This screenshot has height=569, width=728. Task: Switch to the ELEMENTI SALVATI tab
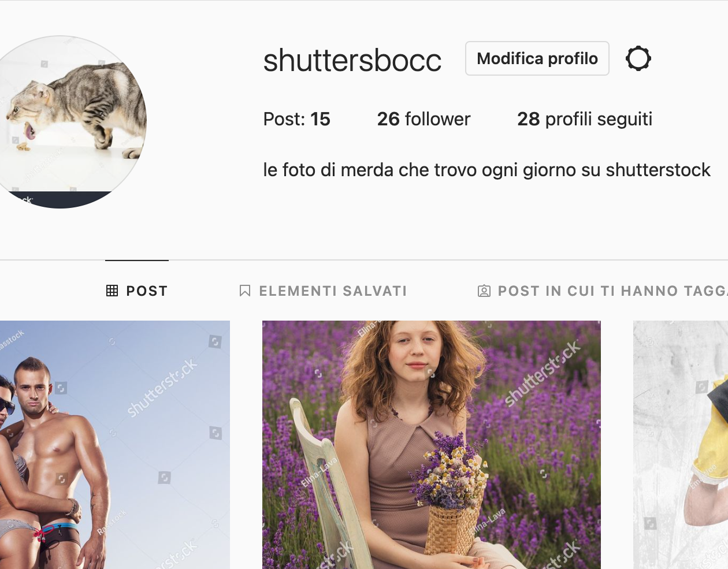point(324,291)
